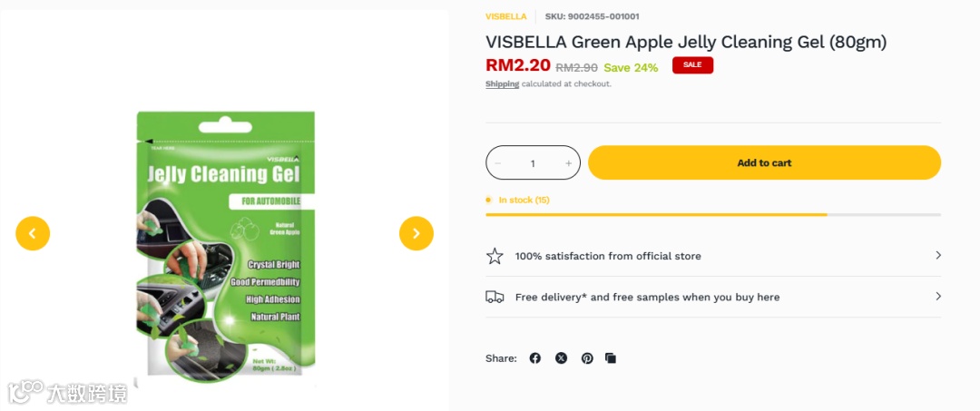Expand the 100% satisfaction chevron
Viewport: 980px width, 411px height.
937,255
